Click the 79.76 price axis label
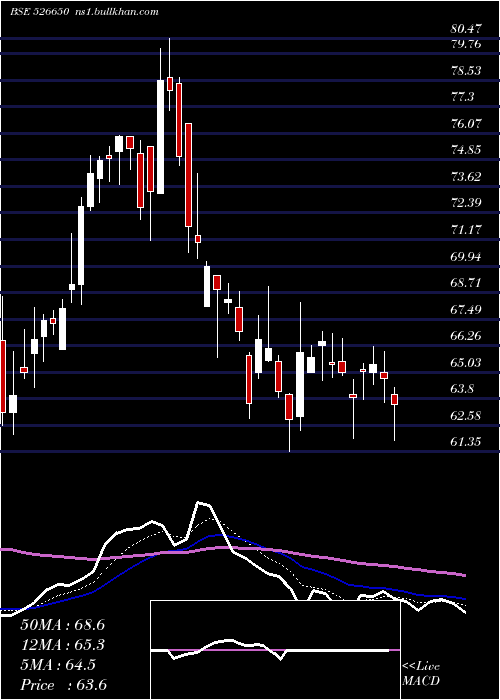The width and height of the screenshot is (500, 700). coord(467,44)
